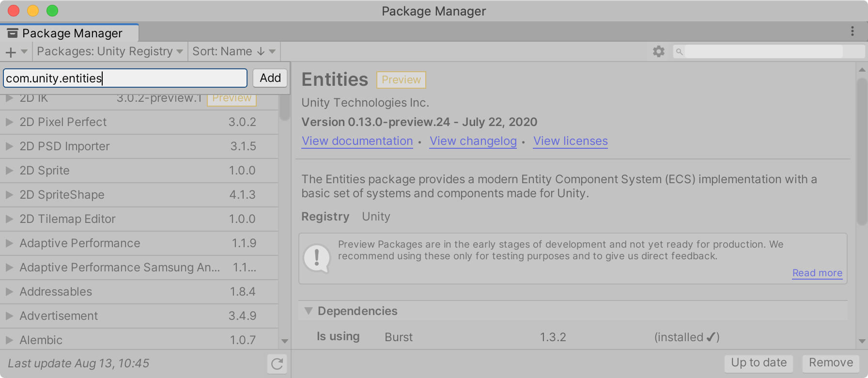
Task: Expand the 2D Pixel Perfect package
Action: tap(9, 122)
